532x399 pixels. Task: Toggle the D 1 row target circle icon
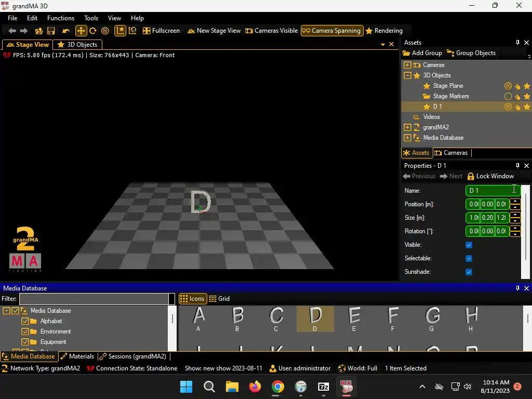point(508,107)
